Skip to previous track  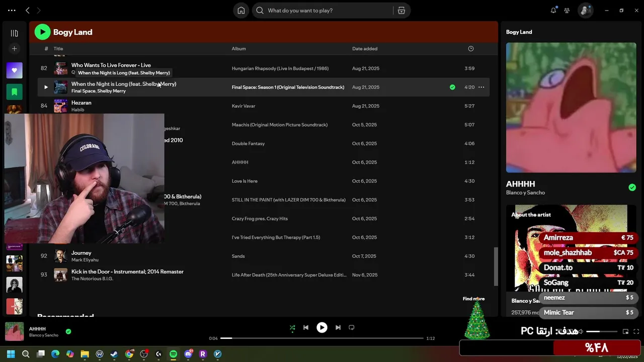coord(306,327)
